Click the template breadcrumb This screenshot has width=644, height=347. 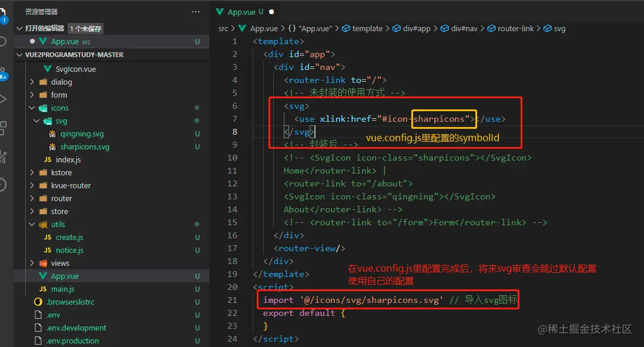click(x=362, y=28)
